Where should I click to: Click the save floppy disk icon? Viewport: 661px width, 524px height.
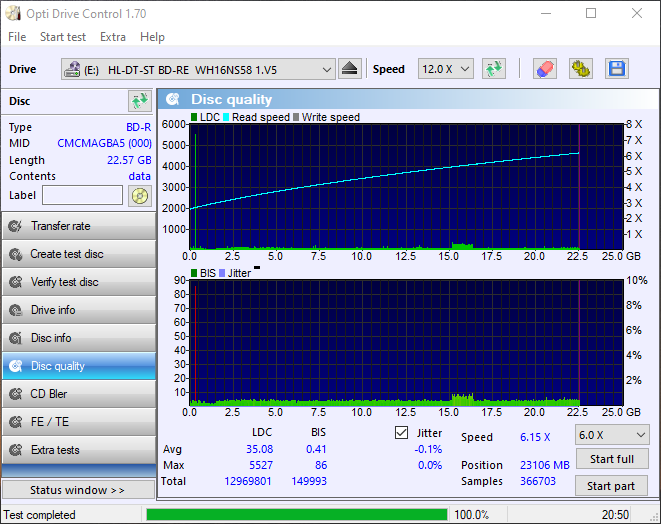pyautogui.click(x=616, y=69)
